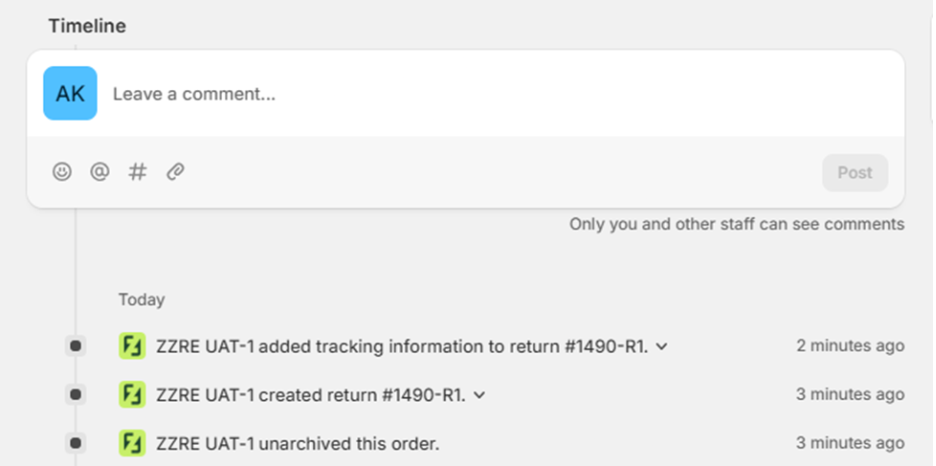Click the Timeline section heading
Viewport: 936px width, 466px height.
pyautogui.click(x=87, y=26)
